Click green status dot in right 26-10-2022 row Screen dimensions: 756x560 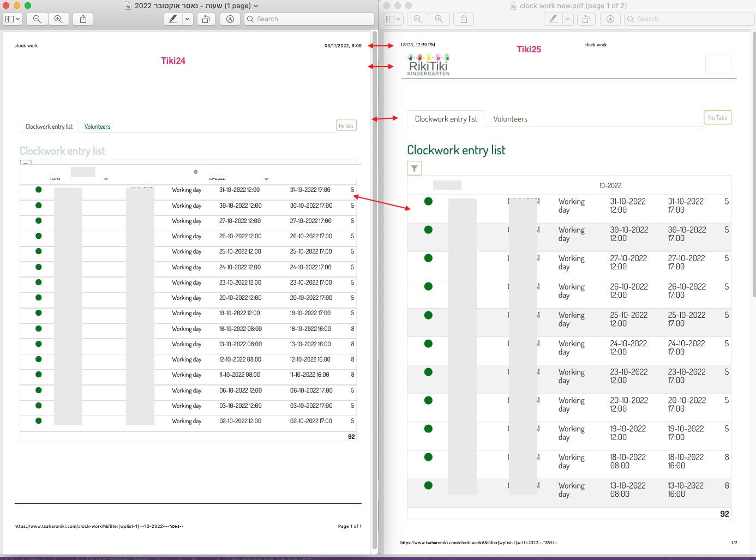(428, 286)
